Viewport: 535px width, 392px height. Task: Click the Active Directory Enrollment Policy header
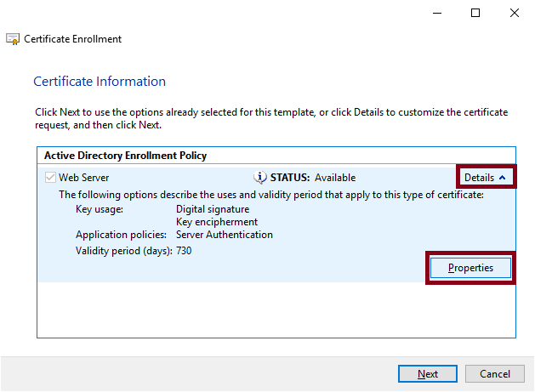pyautogui.click(x=125, y=156)
